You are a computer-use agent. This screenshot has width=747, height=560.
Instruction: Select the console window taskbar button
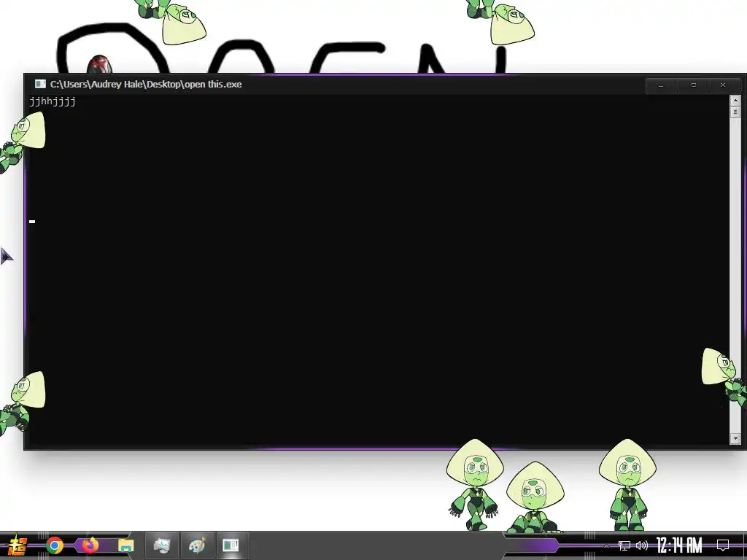231,545
